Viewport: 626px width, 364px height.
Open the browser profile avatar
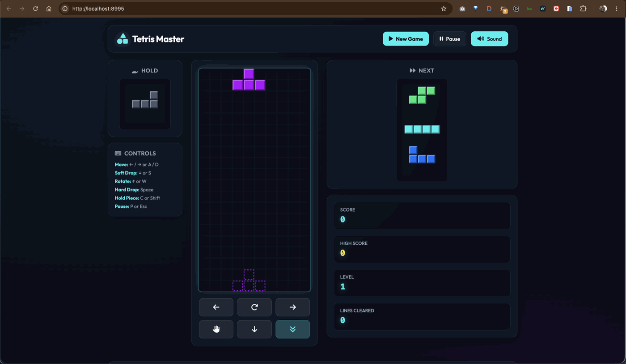(603, 8)
